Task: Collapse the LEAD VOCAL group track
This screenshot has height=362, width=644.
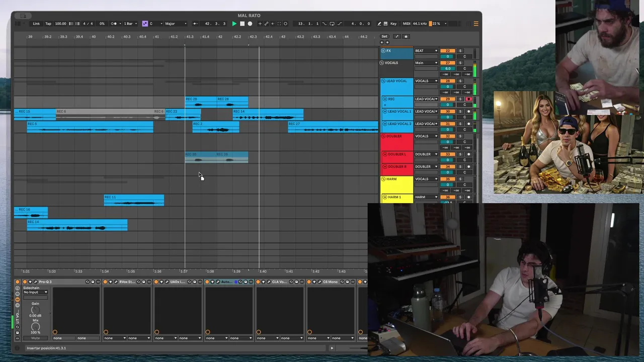Action: 383,81
